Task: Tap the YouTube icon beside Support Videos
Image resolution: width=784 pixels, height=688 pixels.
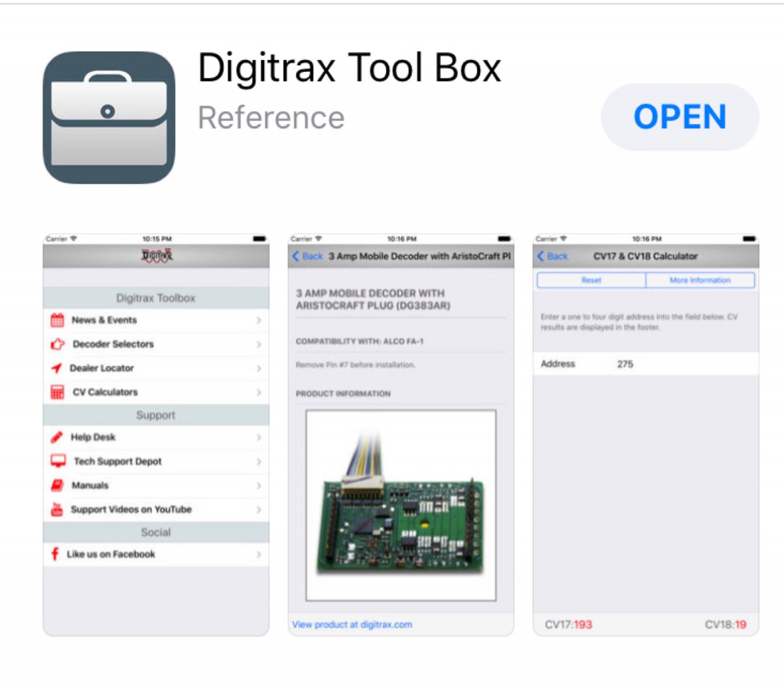Action: (x=57, y=510)
